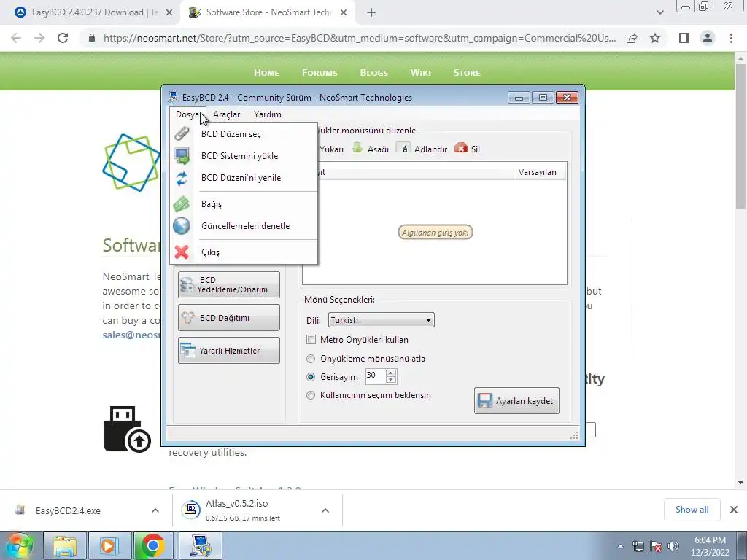Decrease Gerisayım value with down arrow
This screenshot has width=747, height=560.
391,380
